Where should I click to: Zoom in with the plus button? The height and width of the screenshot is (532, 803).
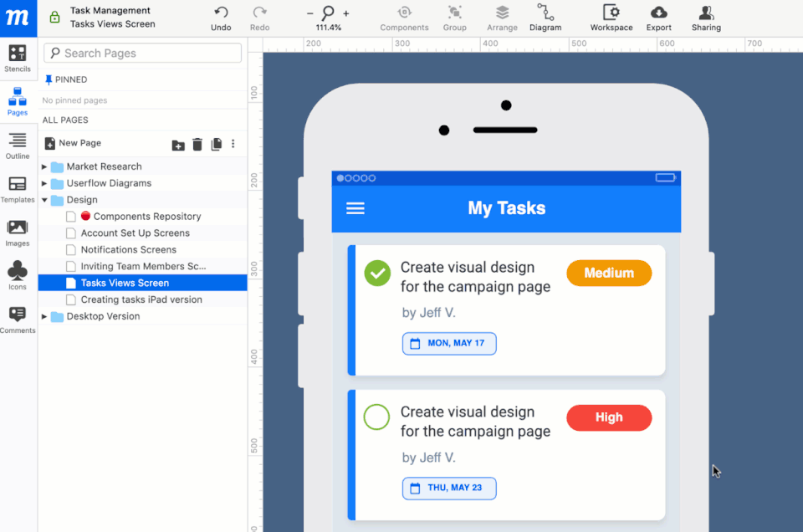[x=346, y=14]
